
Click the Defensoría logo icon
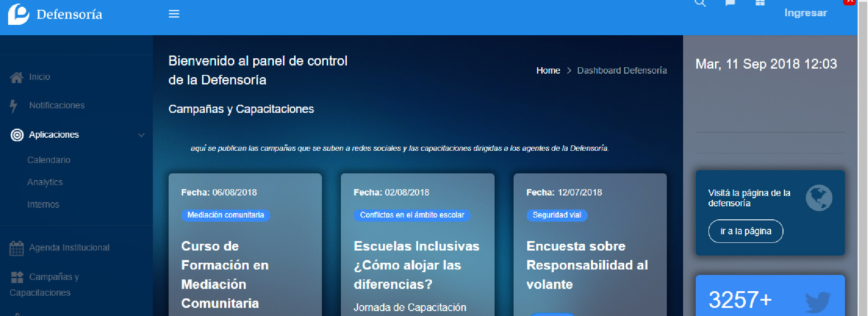coord(19,14)
